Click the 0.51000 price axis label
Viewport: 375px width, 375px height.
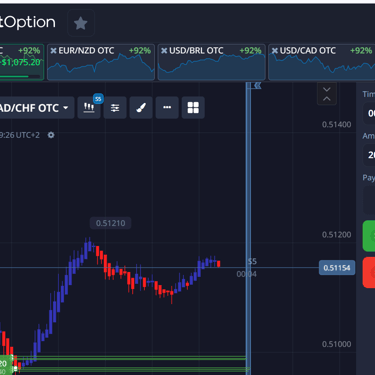[336, 344]
